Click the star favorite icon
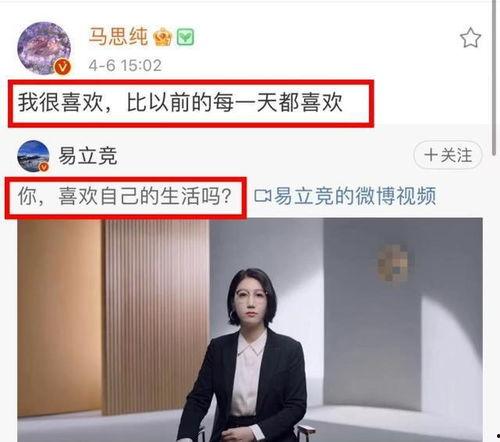This screenshot has height=442, width=500. point(470,38)
